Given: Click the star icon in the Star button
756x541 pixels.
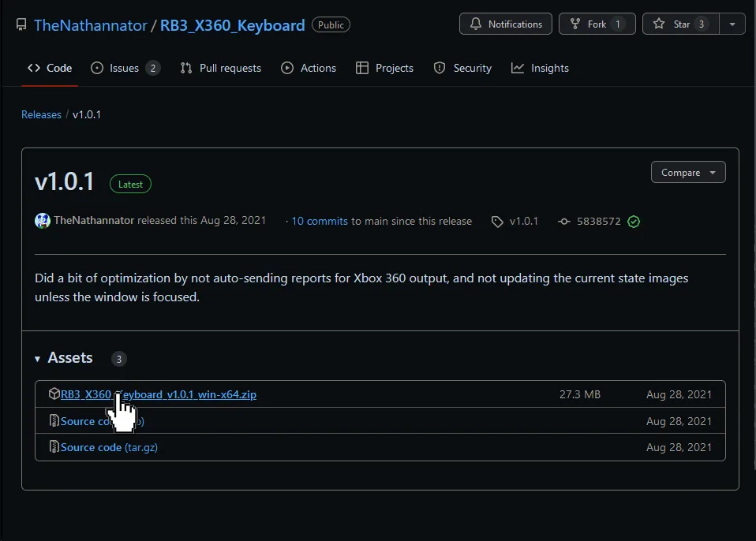Looking at the screenshot, I should click(660, 24).
